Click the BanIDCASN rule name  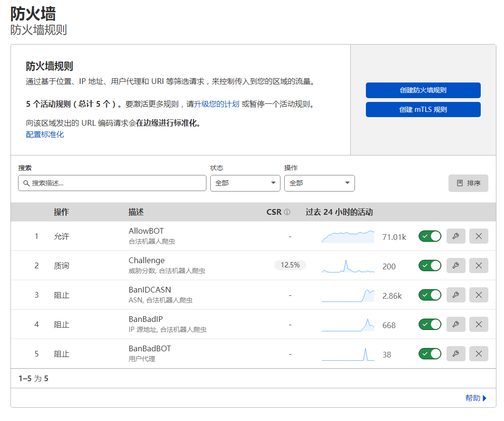tap(150, 290)
